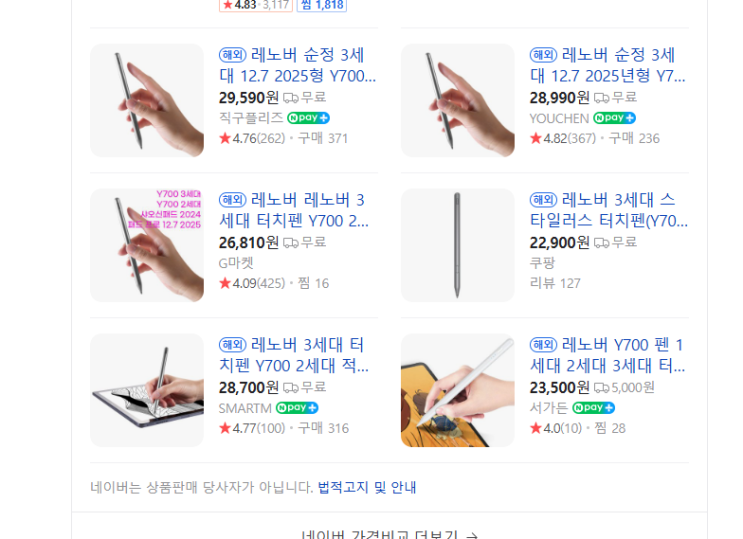Open 레노버 3세대 스타일러스 터치펜 product title
Image resolution: width=743 pixels, height=539 pixels.
[x=609, y=210]
